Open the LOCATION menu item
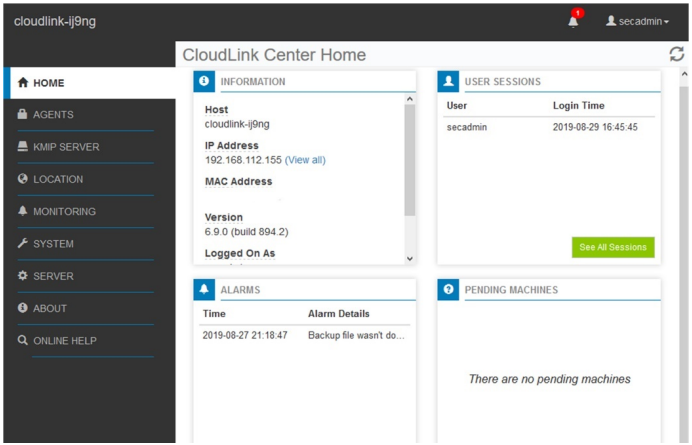 pos(86,179)
